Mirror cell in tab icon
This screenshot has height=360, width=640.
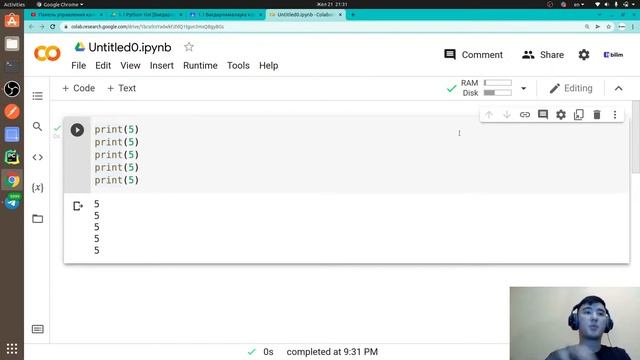pyautogui.click(x=579, y=115)
